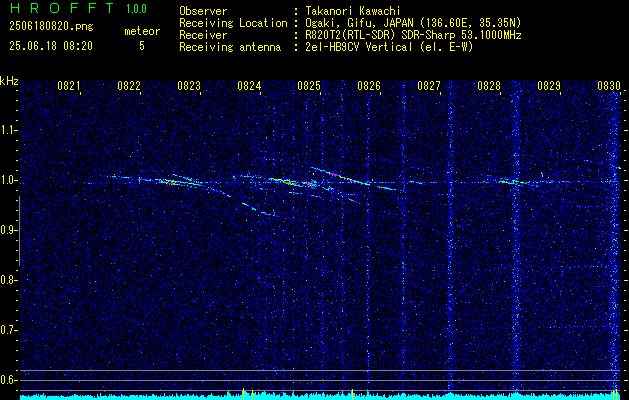Click the 0.8 kHz frequency label
Screen dimensions: 629x400
coord(7,280)
